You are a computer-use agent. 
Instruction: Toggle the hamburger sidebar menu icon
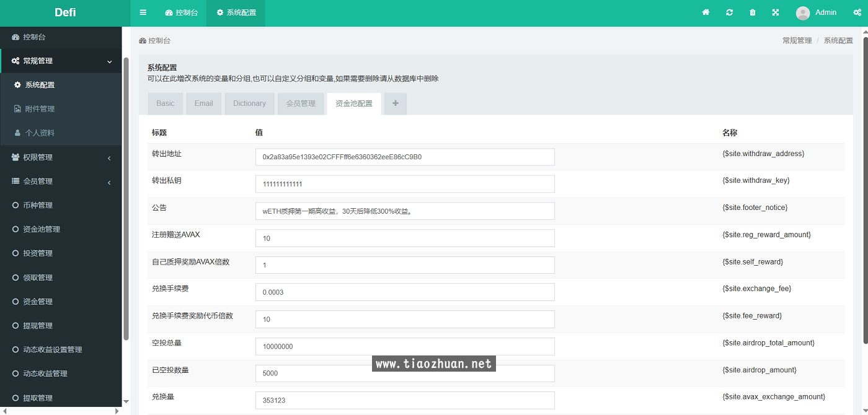tap(143, 12)
